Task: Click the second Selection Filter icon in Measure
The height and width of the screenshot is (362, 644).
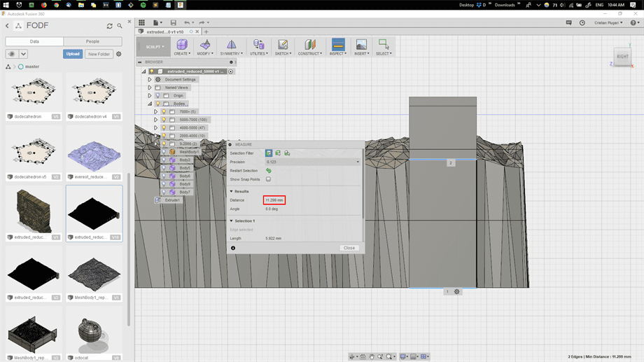Action: point(278,153)
